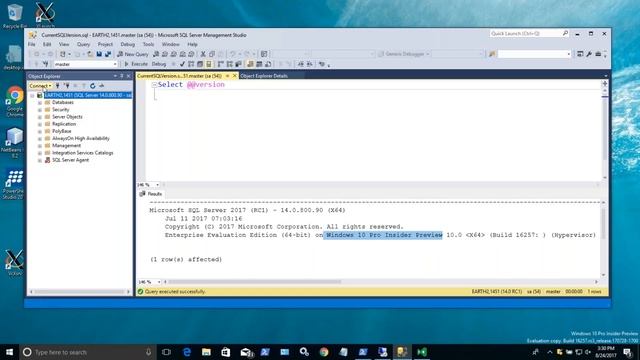640x360 pixels.
Task: Click the Debug button beside Execute
Action: 159,64
